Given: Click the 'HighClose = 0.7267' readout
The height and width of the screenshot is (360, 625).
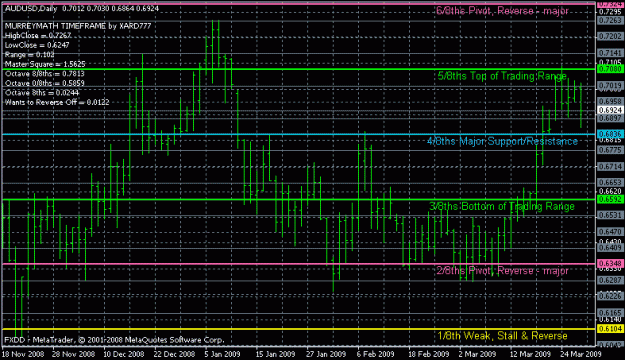Looking at the screenshot, I should point(38,35).
